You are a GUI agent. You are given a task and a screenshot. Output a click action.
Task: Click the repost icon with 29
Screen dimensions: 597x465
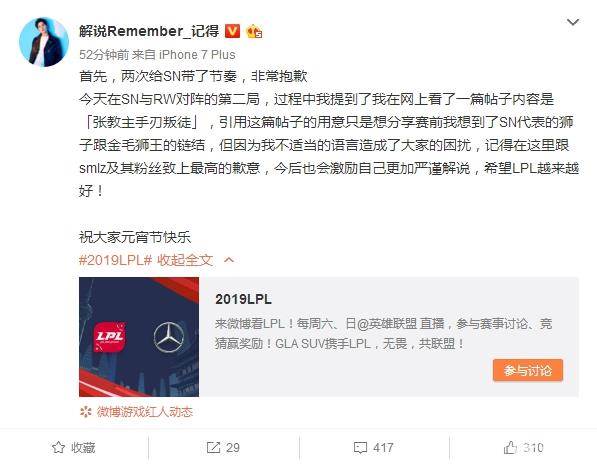(x=214, y=447)
